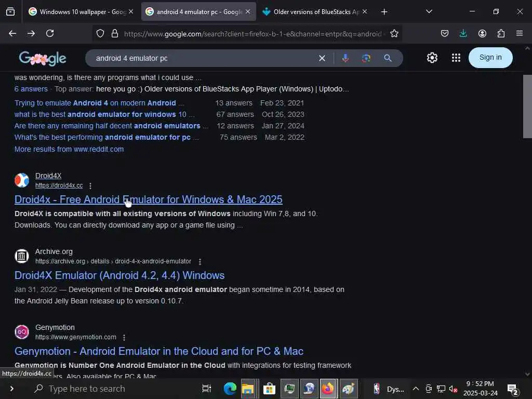The width and height of the screenshot is (532, 399).
Task: Open File Explorer from taskbar
Action: (x=248, y=389)
